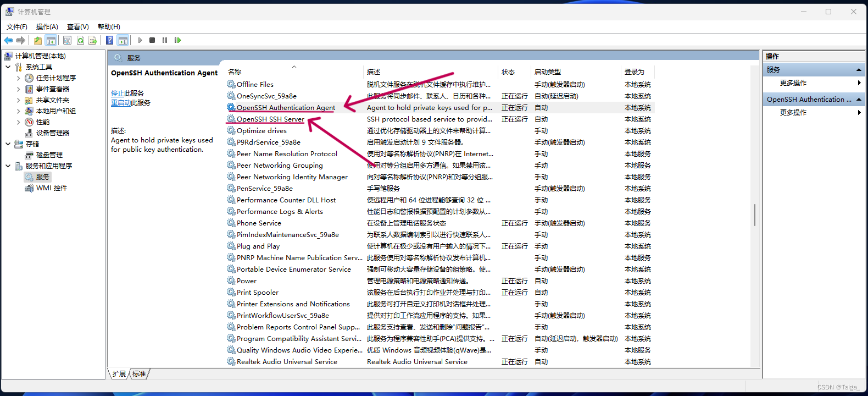
Task: Collapse the 服务和应用程序 tree node
Action: (x=8, y=166)
